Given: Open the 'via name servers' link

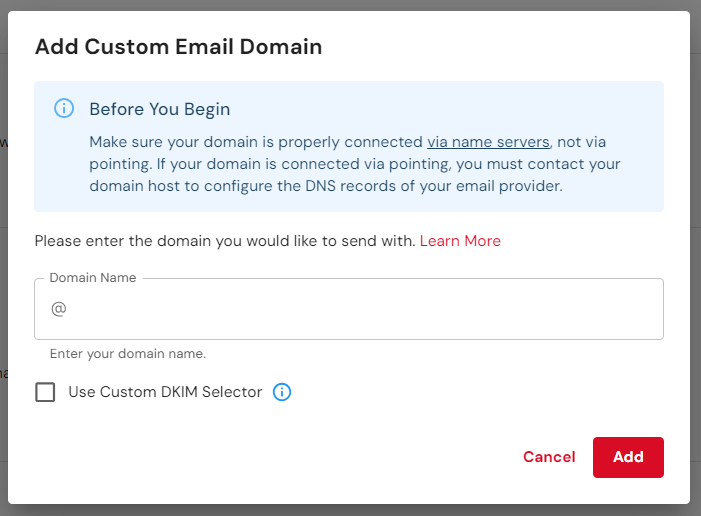Looking at the screenshot, I should pyautogui.click(x=488, y=142).
